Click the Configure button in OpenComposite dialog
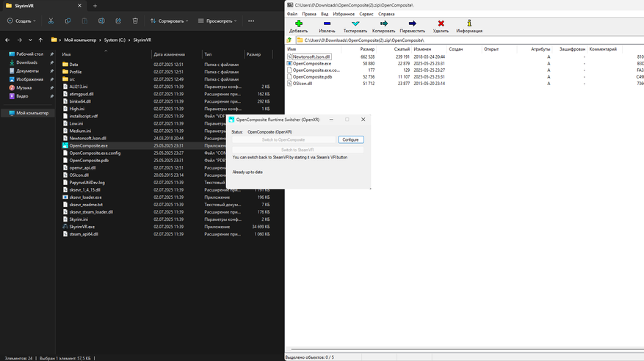The width and height of the screenshot is (644, 361). [350, 139]
